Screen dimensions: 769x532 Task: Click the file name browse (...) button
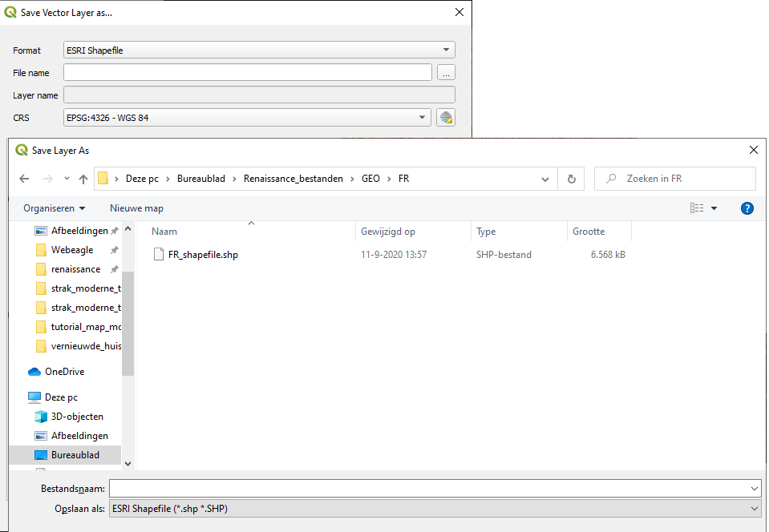tap(446, 73)
